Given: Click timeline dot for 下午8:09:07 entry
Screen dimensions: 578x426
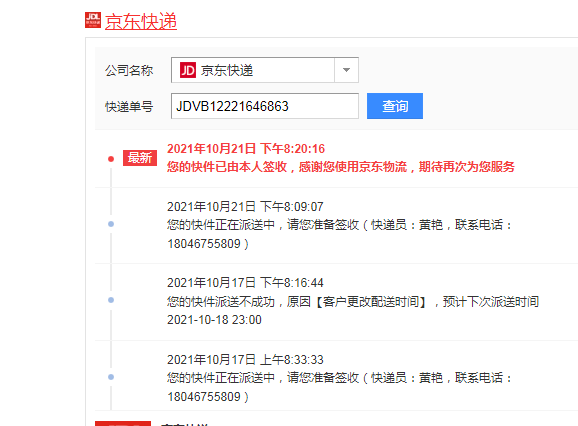Looking at the screenshot, I should 111,224.
